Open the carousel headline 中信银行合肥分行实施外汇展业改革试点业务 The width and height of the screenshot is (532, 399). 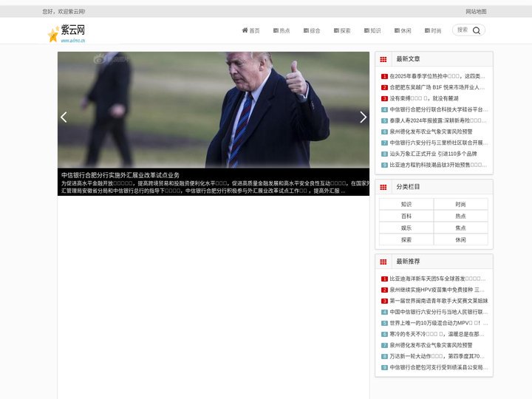(120, 175)
